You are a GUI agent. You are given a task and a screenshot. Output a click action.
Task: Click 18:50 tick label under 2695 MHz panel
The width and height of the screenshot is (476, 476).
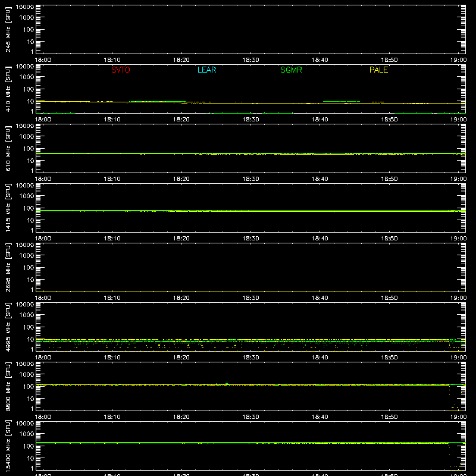point(389,298)
